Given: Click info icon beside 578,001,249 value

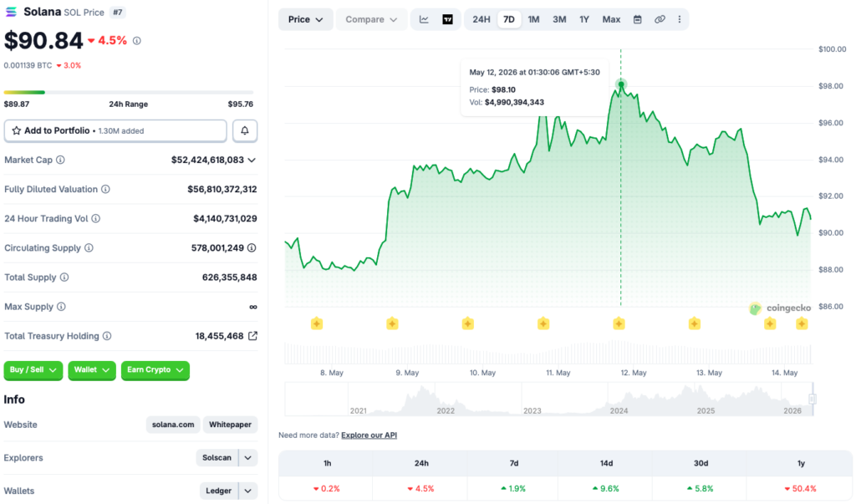Looking at the screenshot, I should [252, 248].
